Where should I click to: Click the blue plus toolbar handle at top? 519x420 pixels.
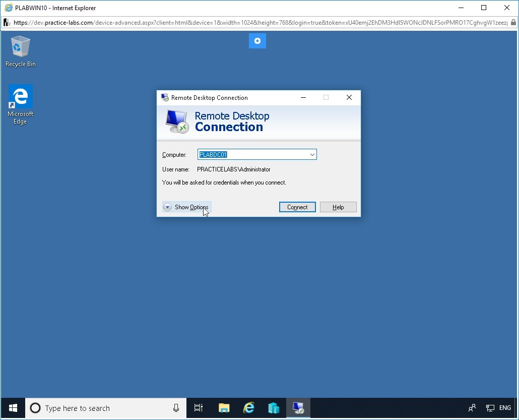[x=257, y=41]
